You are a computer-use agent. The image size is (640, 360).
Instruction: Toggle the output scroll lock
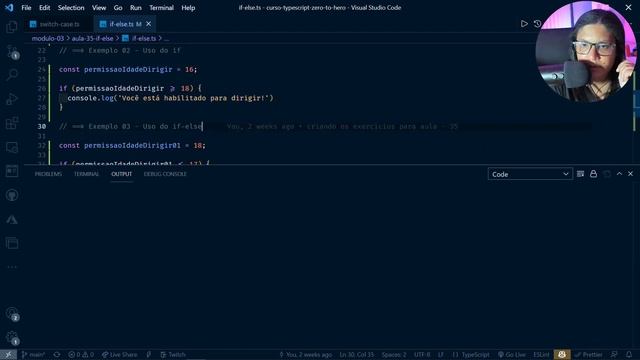pyautogui.click(x=593, y=174)
